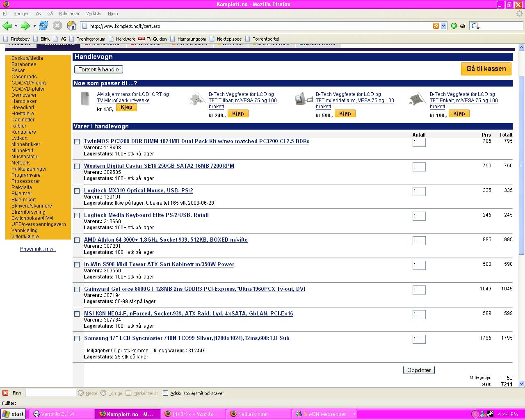The height and width of the screenshot is (420, 525).
Task: Open the Treningsforum bookmark
Action: click(87, 39)
